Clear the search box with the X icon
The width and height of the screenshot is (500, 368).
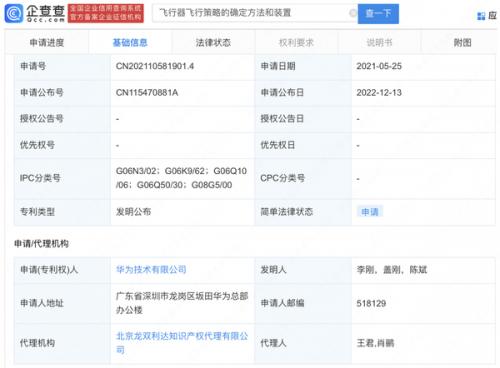click(x=352, y=13)
